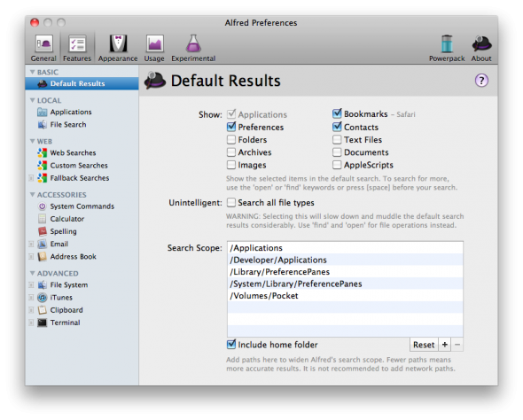Click the Clipboard icon in sidebar
The height and width of the screenshot is (420, 523).
click(42, 310)
